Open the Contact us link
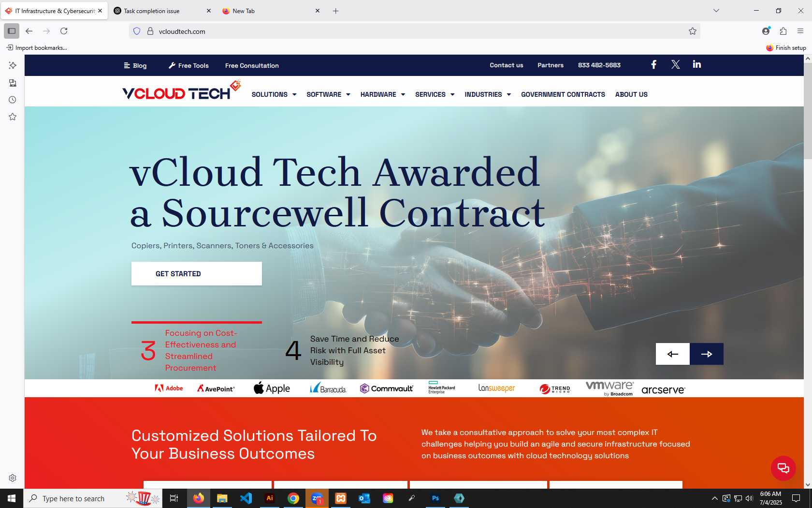The image size is (812, 508). [x=506, y=65]
